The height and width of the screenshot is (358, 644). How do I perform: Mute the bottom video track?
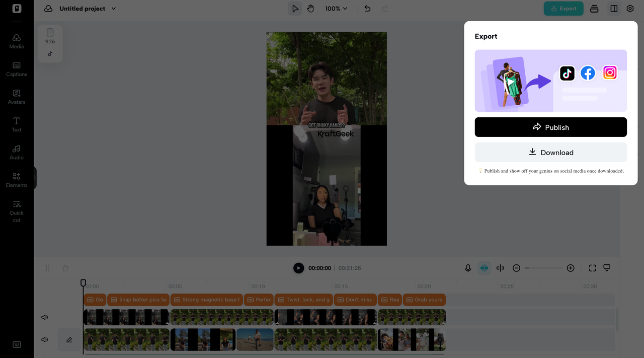[x=44, y=339]
